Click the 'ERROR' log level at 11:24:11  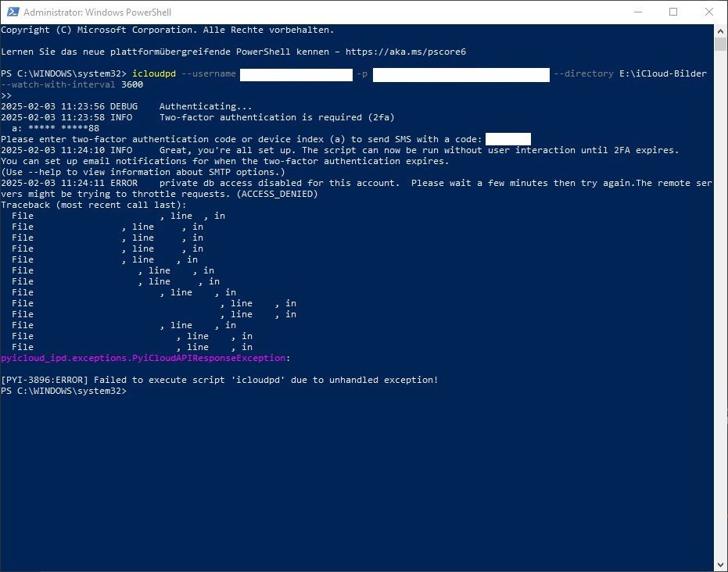(x=124, y=183)
